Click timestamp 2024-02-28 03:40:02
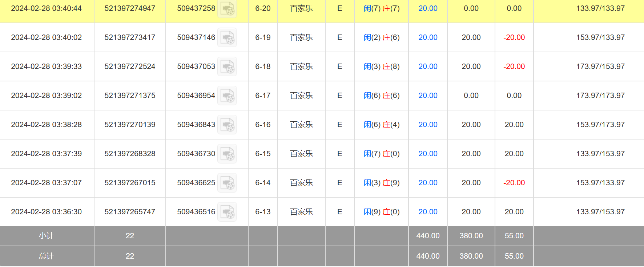The height and width of the screenshot is (267, 644). (47, 37)
